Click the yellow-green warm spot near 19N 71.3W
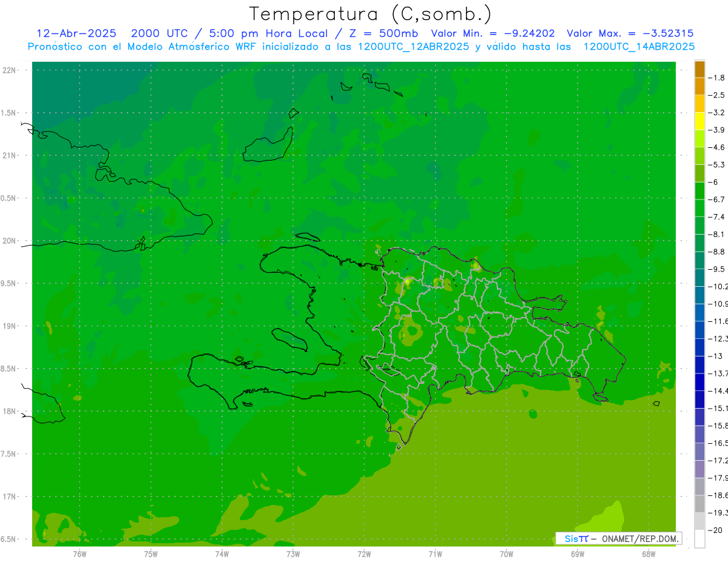This screenshot has width=728, height=562. [413, 331]
